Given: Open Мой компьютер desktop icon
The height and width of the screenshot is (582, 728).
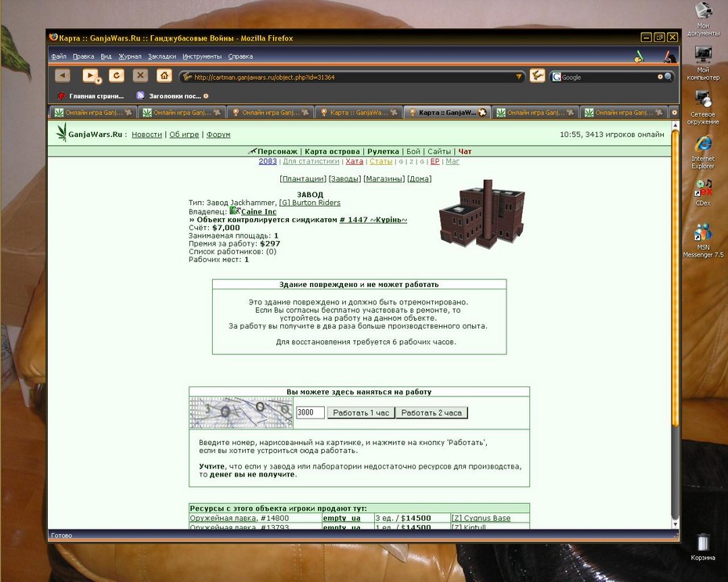Looking at the screenshot, I should click(x=703, y=63).
